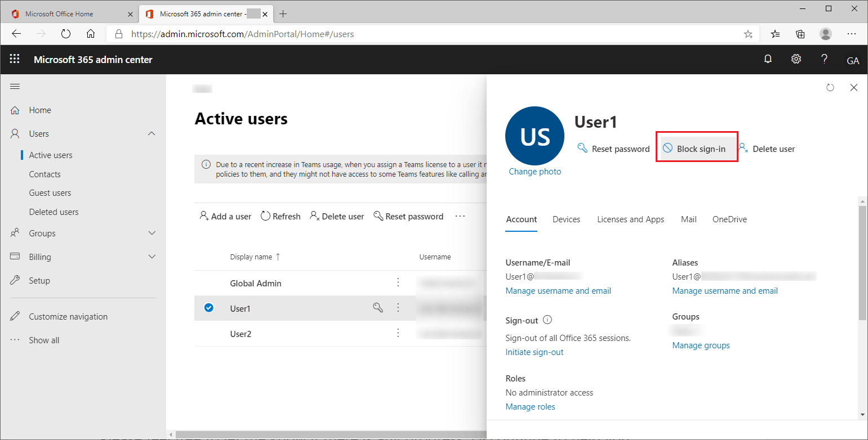868x440 pixels.
Task: Open the admin center settings gear
Action: pos(796,59)
